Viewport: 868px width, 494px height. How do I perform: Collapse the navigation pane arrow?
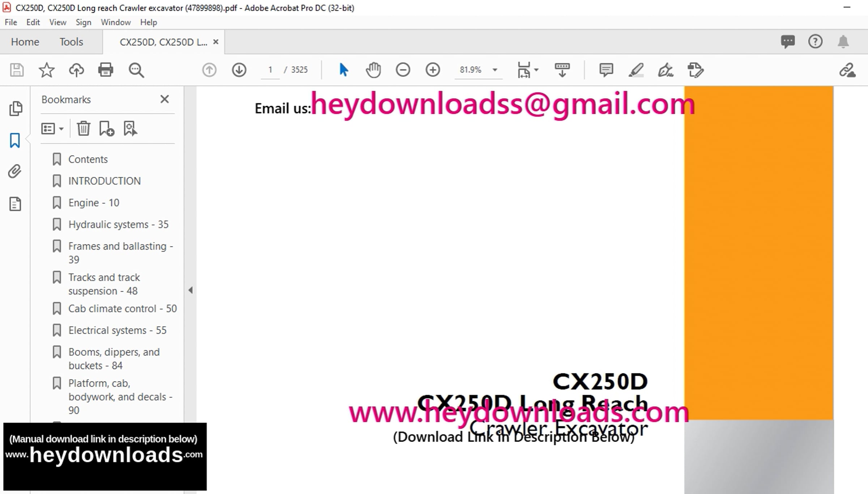pos(191,290)
